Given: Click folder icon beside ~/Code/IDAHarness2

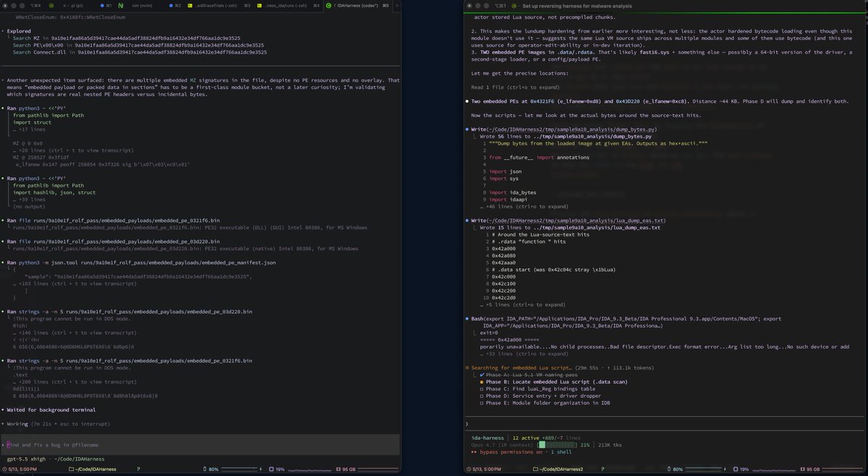Looking at the screenshot, I should [537, 469].
